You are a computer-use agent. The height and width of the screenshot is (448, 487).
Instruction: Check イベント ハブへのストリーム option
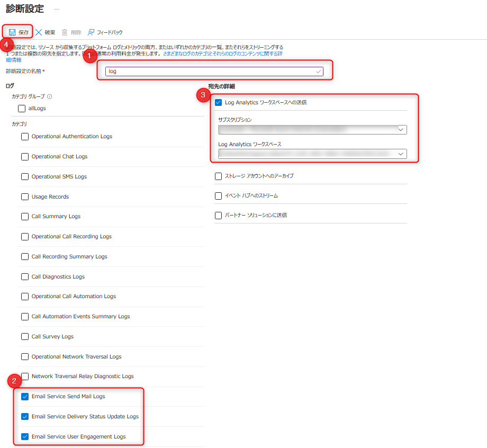tap(219, 196)
